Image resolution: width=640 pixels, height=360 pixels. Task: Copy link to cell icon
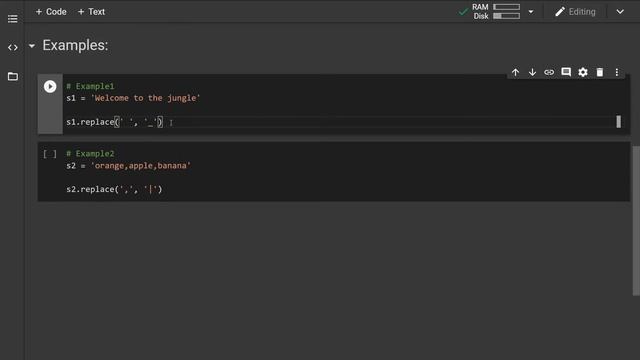(549, 72)
